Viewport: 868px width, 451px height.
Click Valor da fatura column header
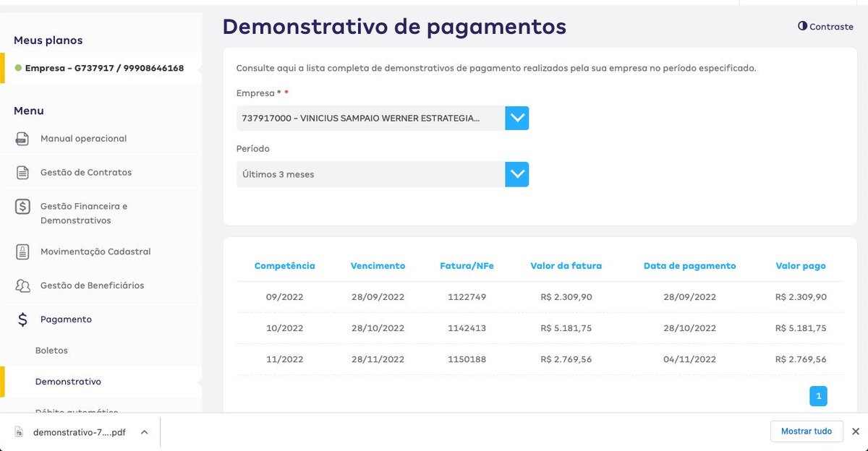coord(566,266)
